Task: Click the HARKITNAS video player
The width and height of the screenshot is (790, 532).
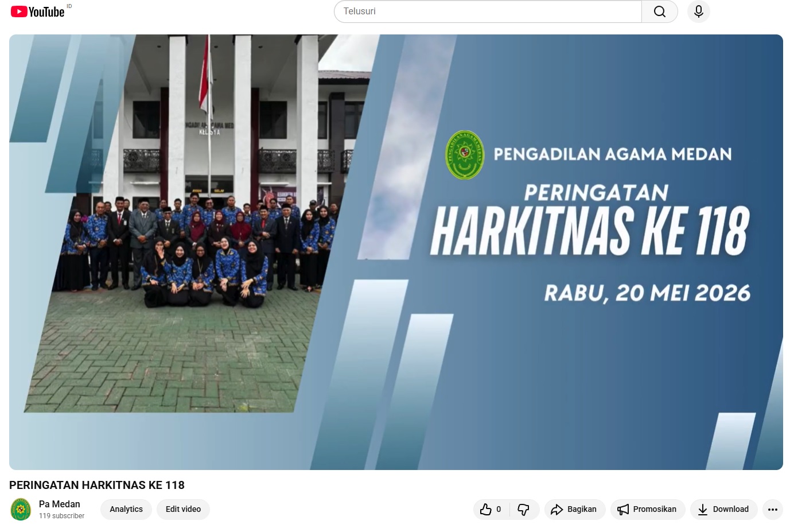Action: point(396,252)
